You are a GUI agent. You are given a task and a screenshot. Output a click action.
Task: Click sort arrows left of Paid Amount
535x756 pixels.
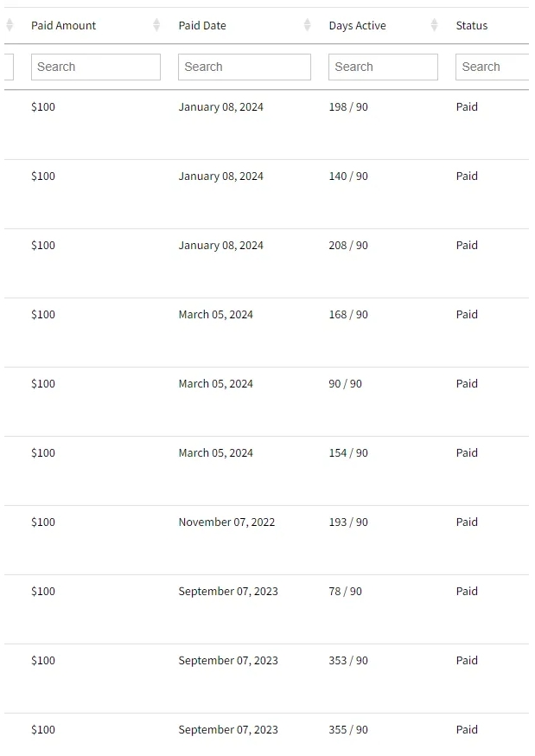10,25
